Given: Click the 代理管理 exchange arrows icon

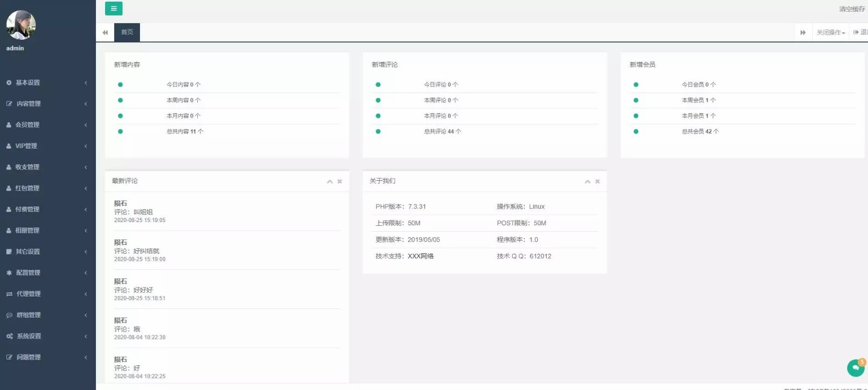Looking at the screenshot, I should tap(9, 294).
